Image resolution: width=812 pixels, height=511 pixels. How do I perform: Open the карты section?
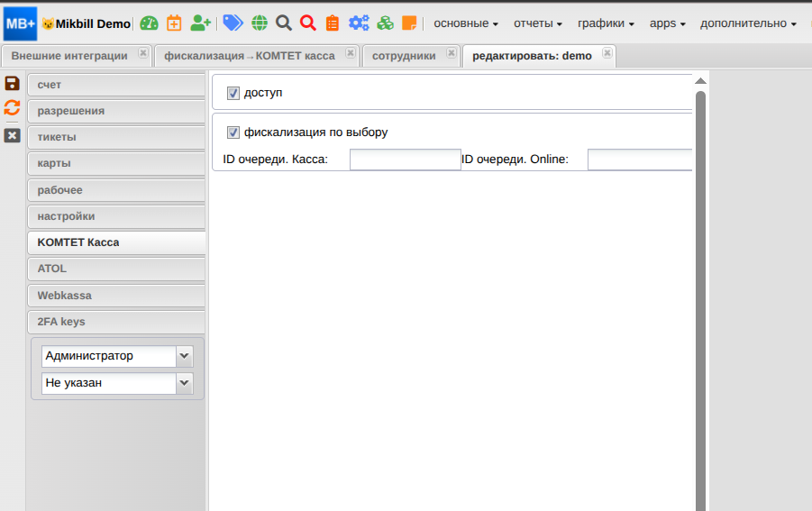(x=116, y=163)
